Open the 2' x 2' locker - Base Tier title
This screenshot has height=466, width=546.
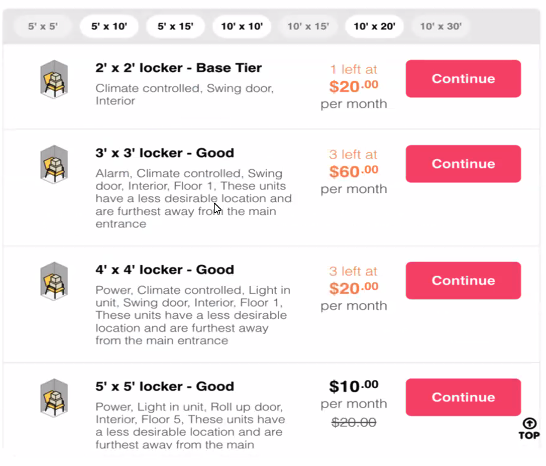[x=179, y=68]
